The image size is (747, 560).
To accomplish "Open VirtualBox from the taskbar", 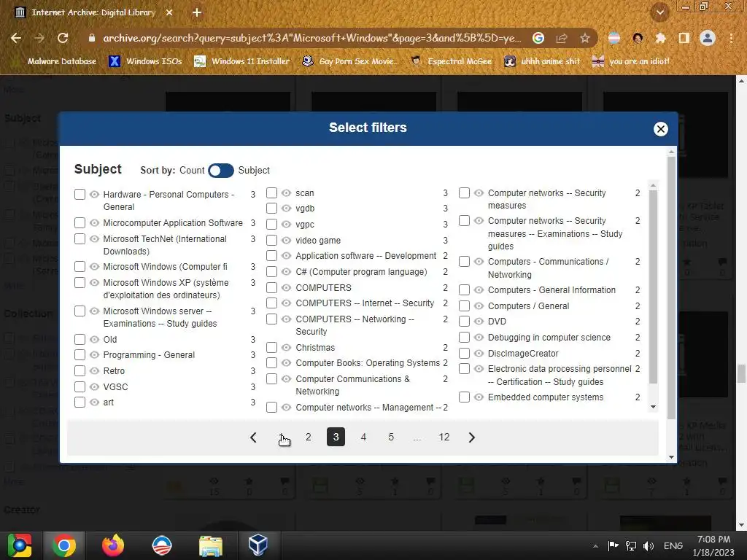I will pyautogui.click(x=258, y=545).
